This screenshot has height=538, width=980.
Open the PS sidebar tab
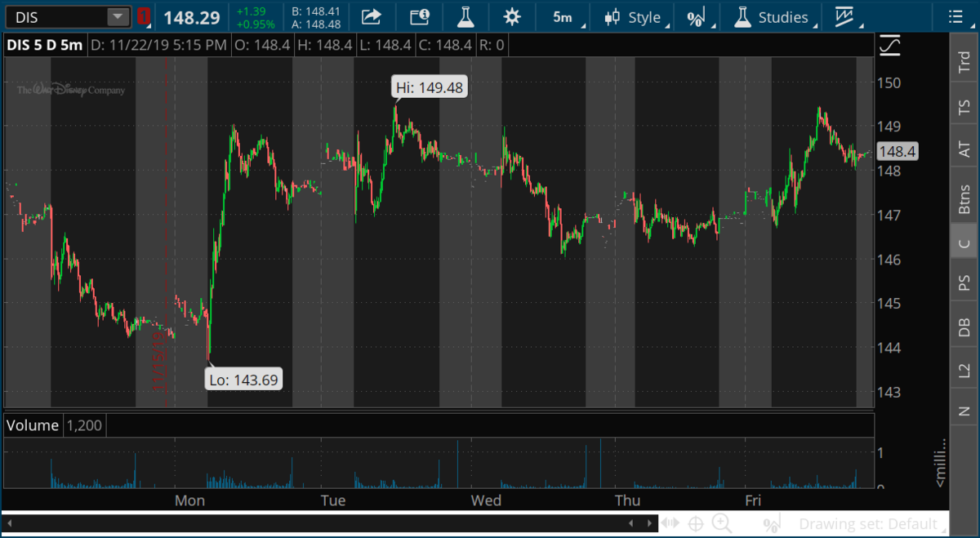coord(964,282)
